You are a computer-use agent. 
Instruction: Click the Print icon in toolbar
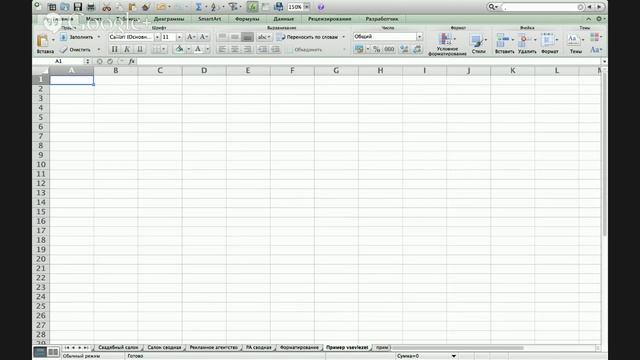tap(91, 7)
